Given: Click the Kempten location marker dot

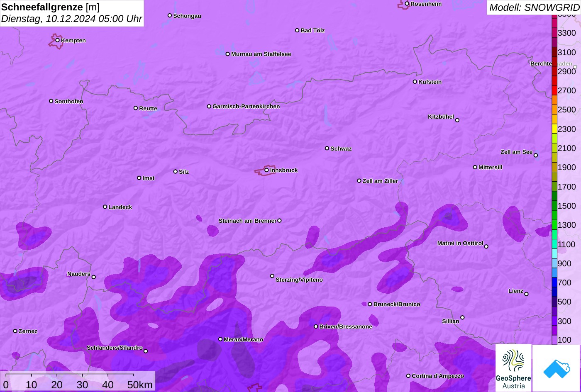Looking at the screenshot, I should coord(58,40).
